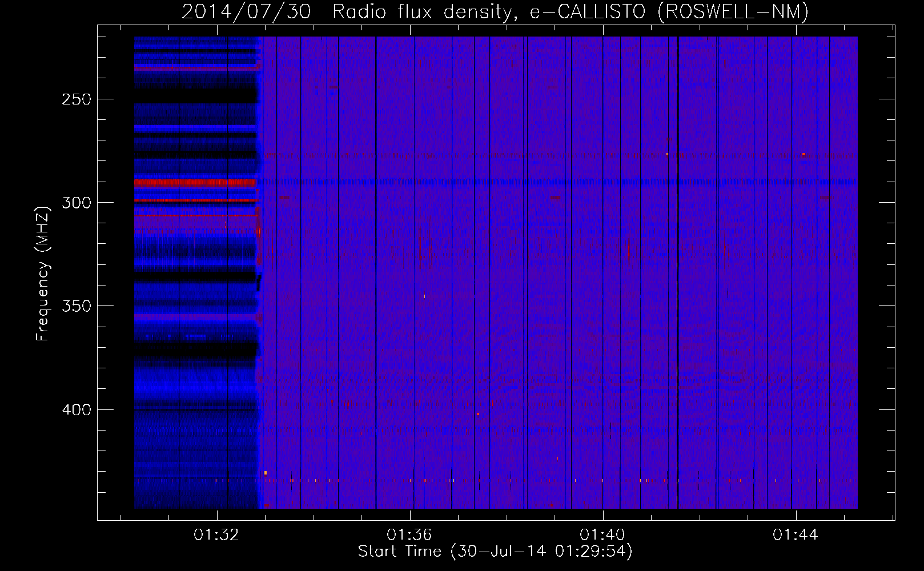
Task: Click the 01:44 time tick label
Action: pyautogui.click(x=796, y=535)
